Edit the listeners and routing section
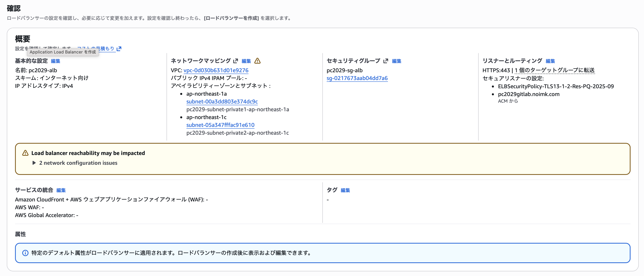The image size is (644, 276). (x=550, y=61)
